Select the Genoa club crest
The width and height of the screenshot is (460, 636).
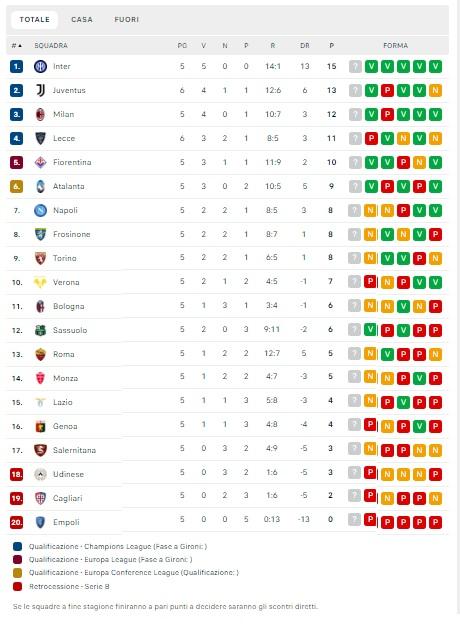[40, 426]
